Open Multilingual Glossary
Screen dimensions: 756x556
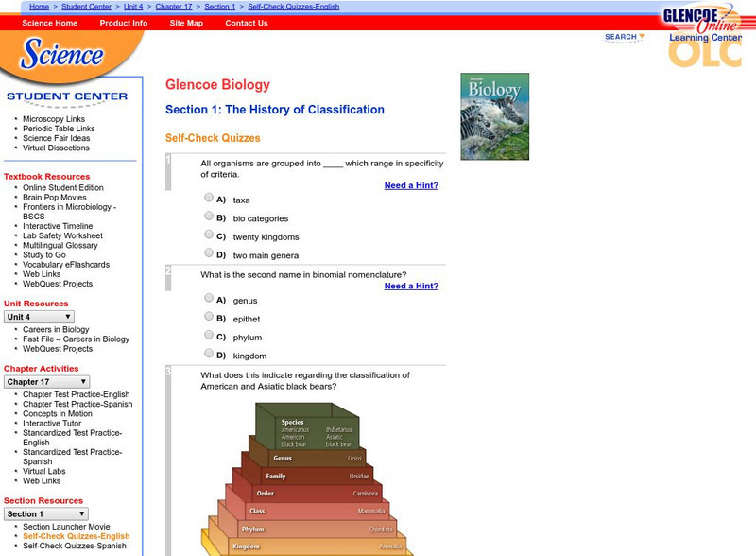[60, 245]
